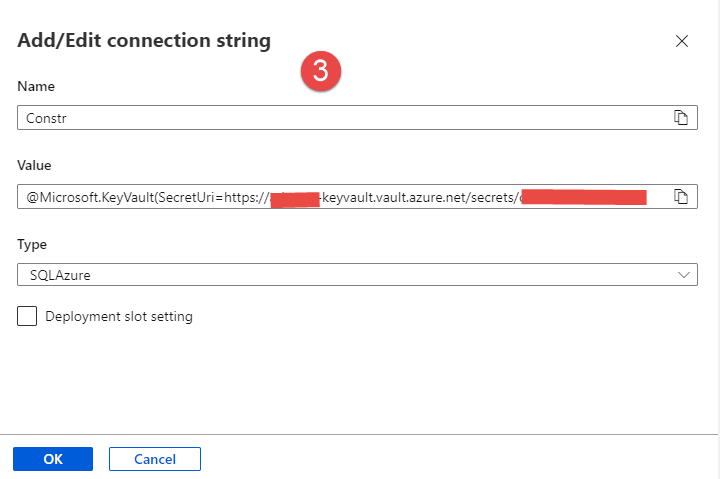
Task: Click the "Deployment slot setting" label text
Action: tap(119, 316)
